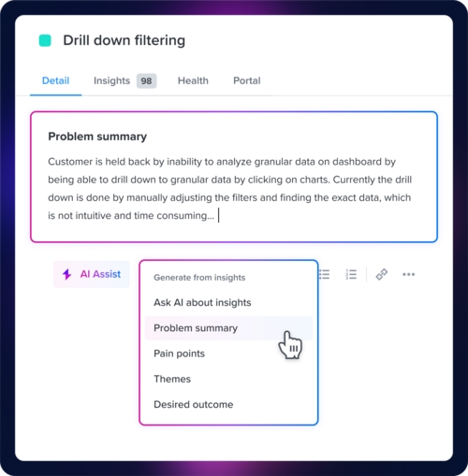Image resolution: width=468 pixels, height=476 pixels.
Task: Open the AI Assist dropdown button
Action: click(x=92, y=274)
